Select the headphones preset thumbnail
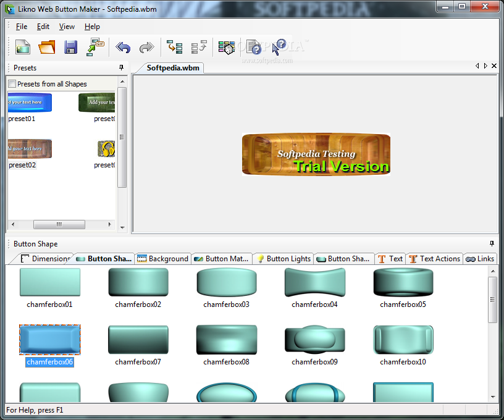This screenshot has width=504, height=420. 106,149
